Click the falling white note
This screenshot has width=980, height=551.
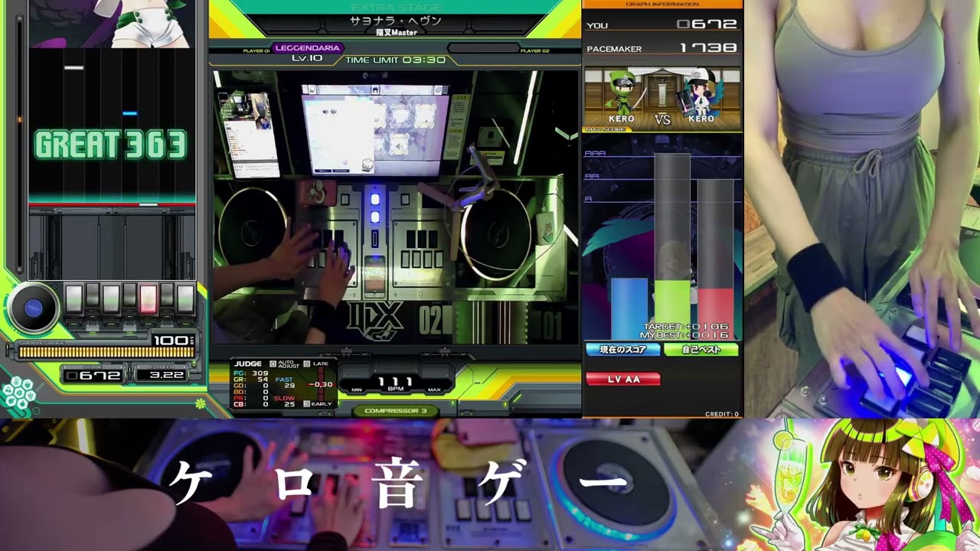click(73, 67)
